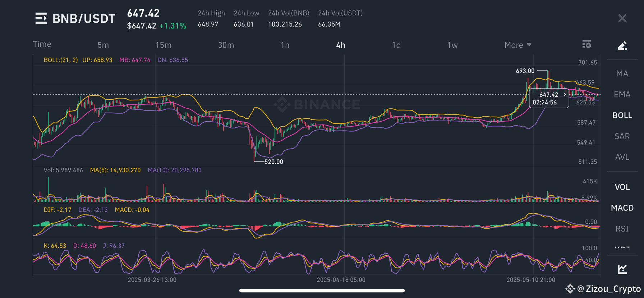Toggle the AVL indicator
The image size is (644, 298).
pos(622,157)
